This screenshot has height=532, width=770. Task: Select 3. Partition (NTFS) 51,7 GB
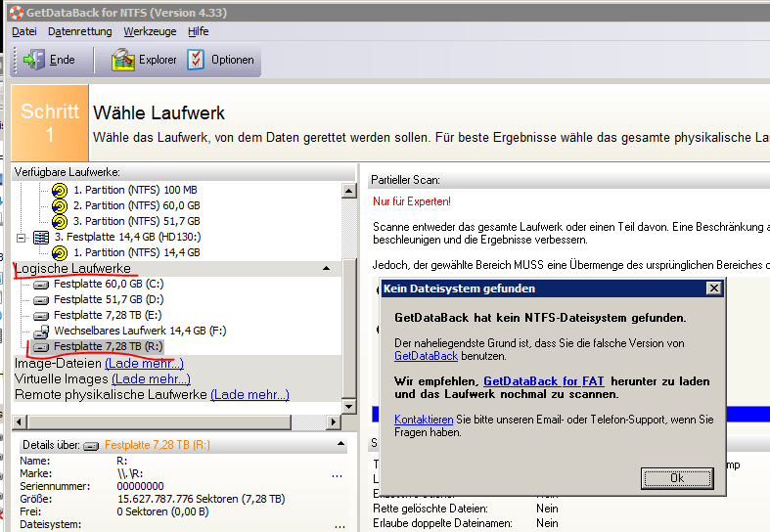(x=137, y=221)
